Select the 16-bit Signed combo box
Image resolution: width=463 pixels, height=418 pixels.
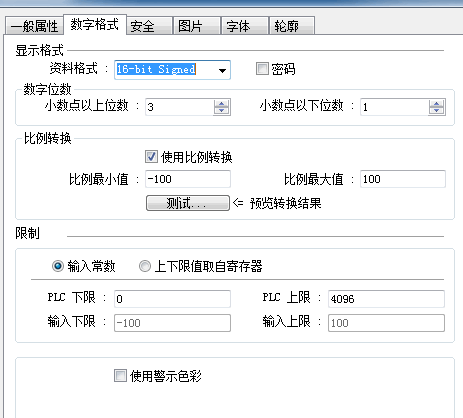[x=172, y=70]
